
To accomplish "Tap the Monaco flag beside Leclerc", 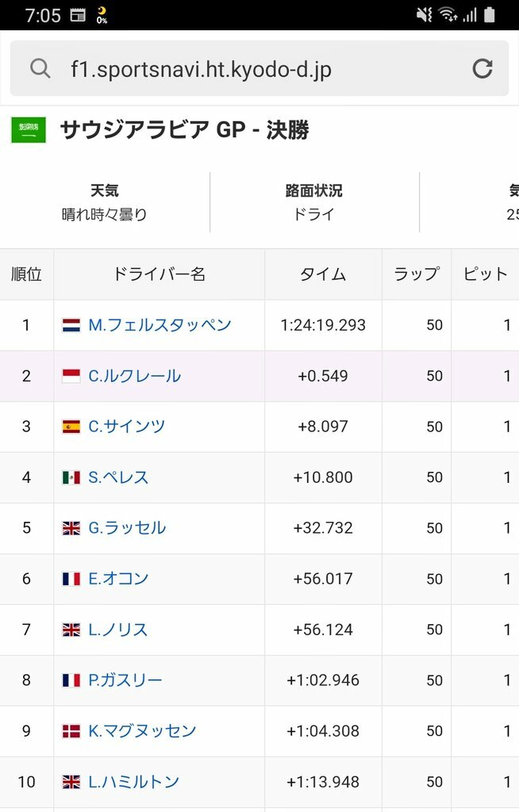I will (71, 376).
